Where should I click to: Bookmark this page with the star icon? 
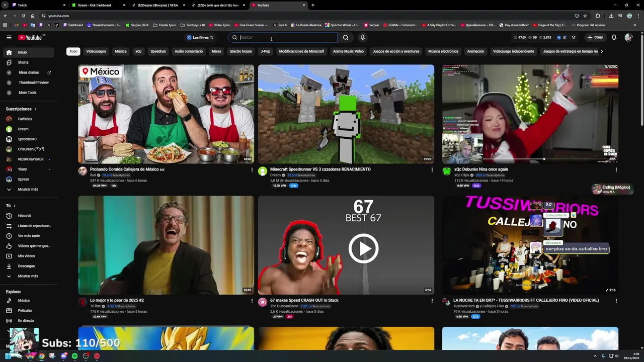click(x=585, y=16)
